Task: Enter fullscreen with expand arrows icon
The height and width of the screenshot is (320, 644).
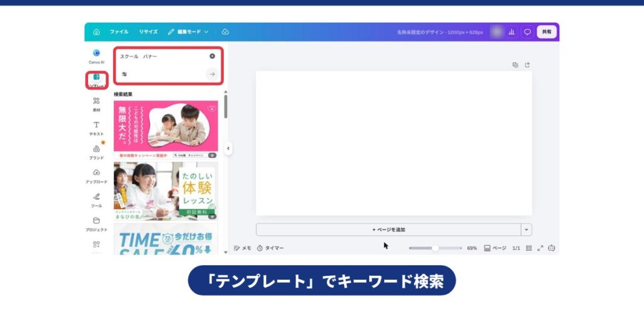Action: 540,248
